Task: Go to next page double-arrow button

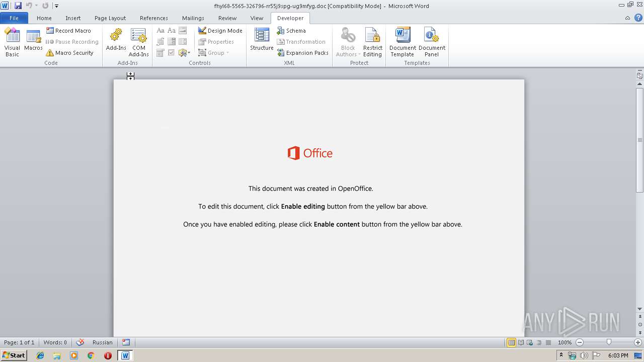Action: pyautogui.click(x=639, y=332)
